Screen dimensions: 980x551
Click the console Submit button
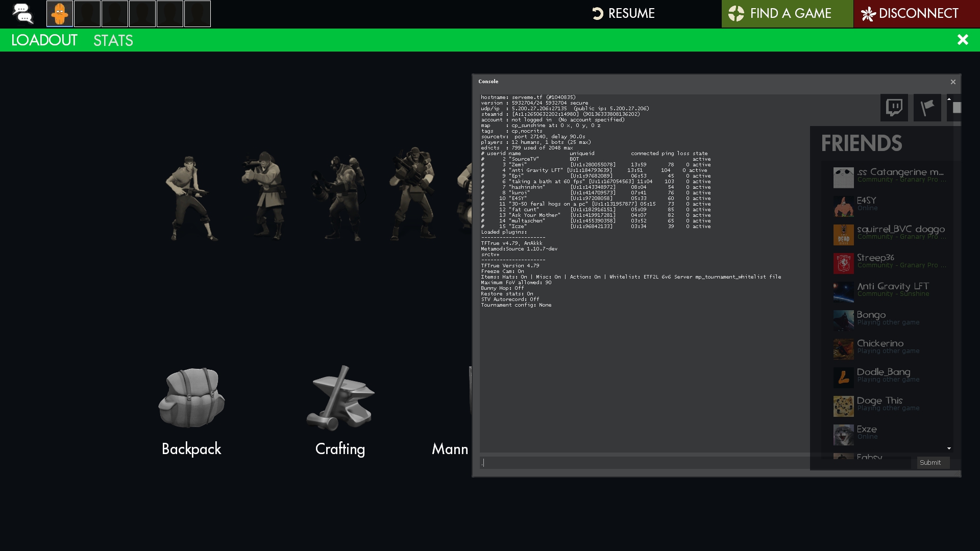click(933, 463)
